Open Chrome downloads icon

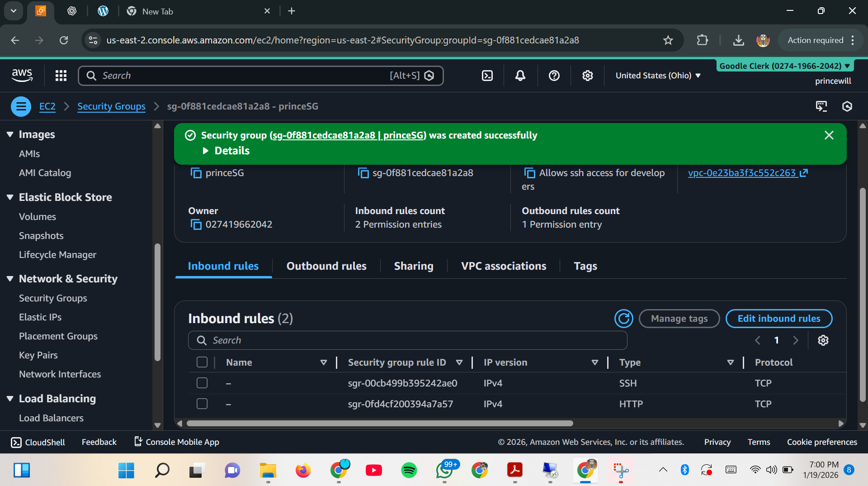coord(738,40)
